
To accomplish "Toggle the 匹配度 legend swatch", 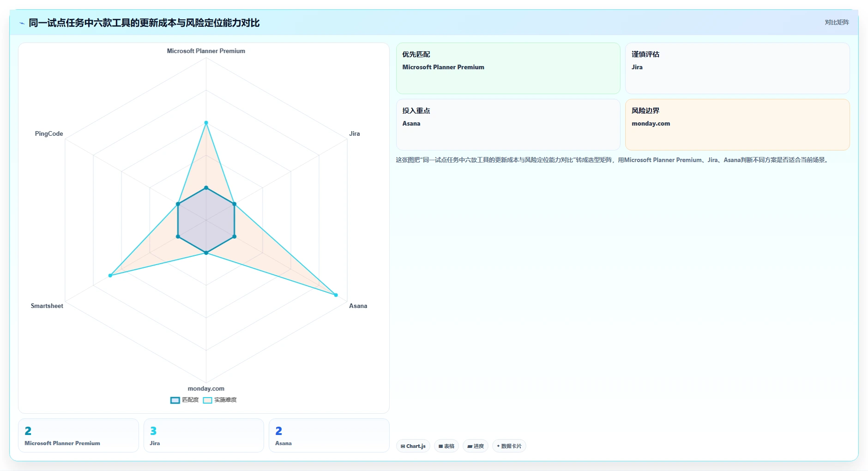I will (x=175, y=400).
